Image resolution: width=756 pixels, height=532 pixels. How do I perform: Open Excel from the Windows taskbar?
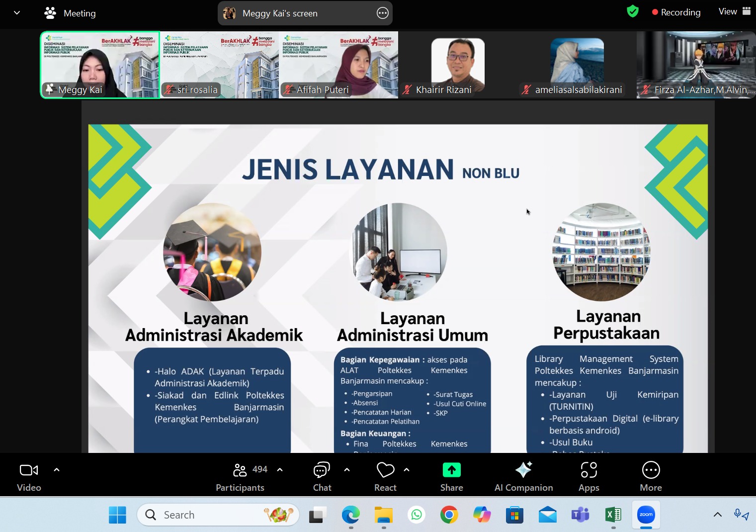coord(613,515)
